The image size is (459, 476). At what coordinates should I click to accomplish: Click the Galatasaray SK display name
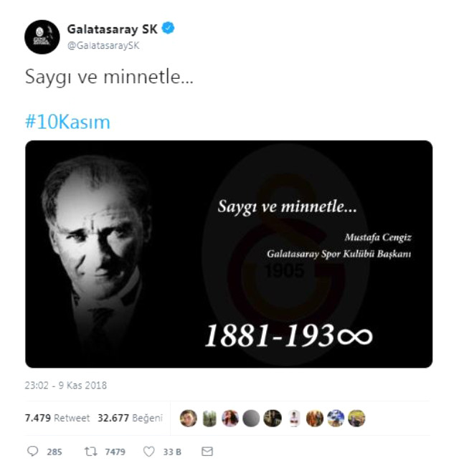tap(112, 29)
